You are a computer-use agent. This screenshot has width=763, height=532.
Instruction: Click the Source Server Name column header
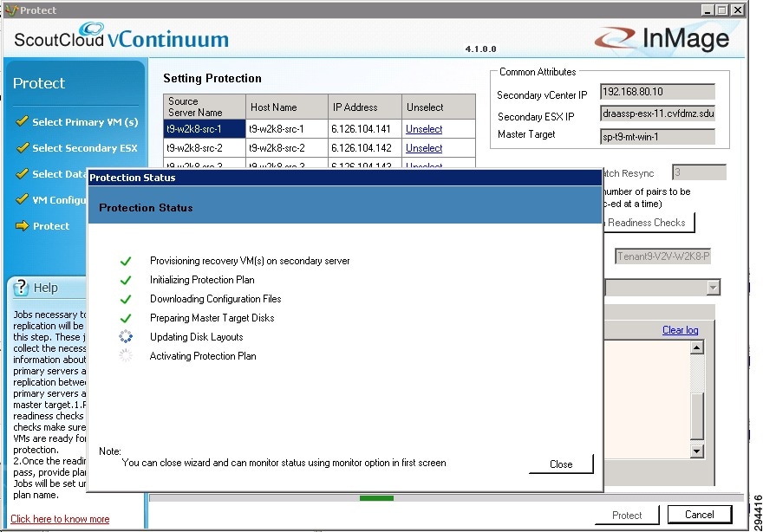[x=205, y=107]
